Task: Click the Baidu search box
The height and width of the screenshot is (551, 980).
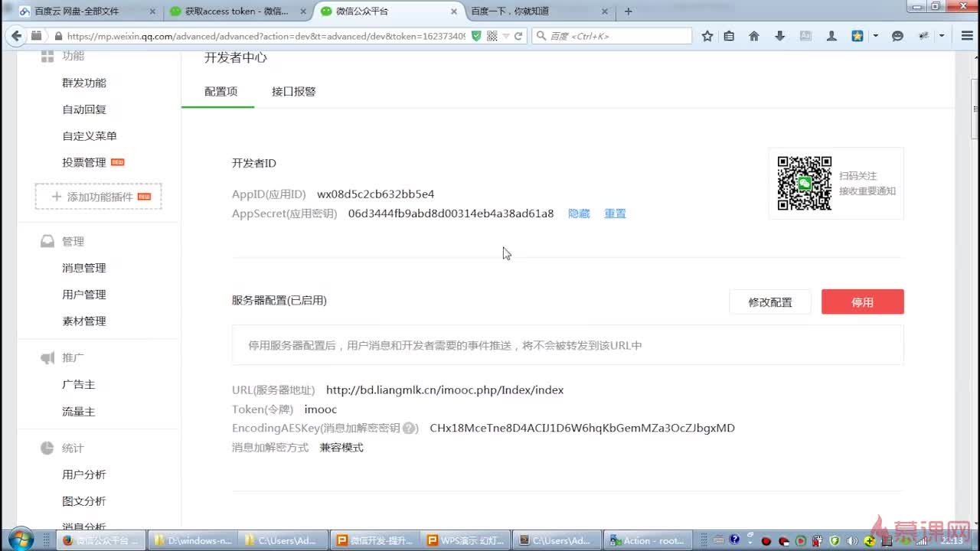Action: click(612, 36)
